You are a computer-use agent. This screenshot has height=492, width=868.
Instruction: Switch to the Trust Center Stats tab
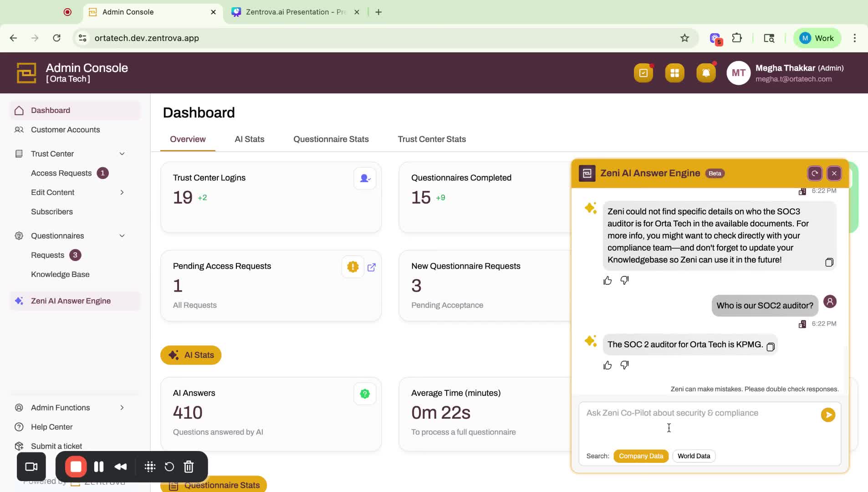coord(432,139)
